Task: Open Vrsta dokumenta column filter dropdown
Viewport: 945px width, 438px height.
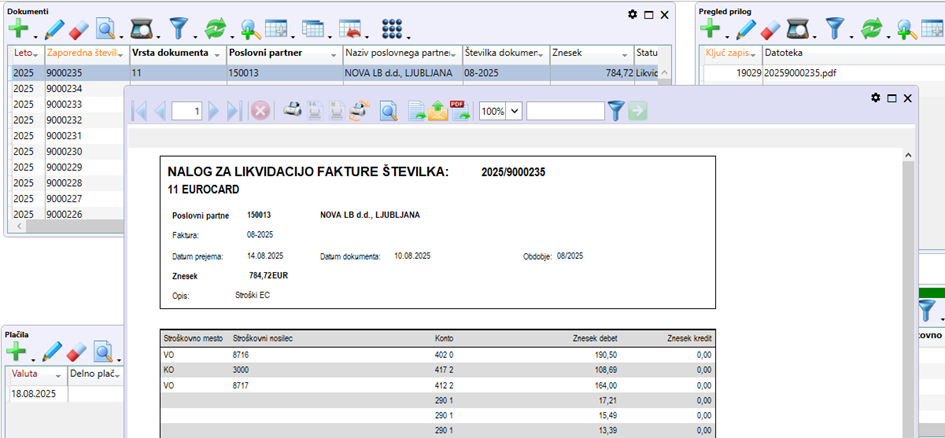Action: 217,54
